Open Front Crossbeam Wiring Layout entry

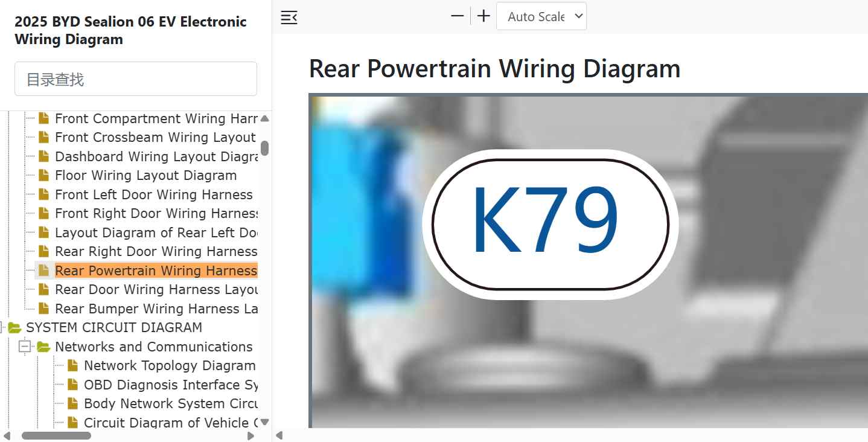tap(156, 137)
